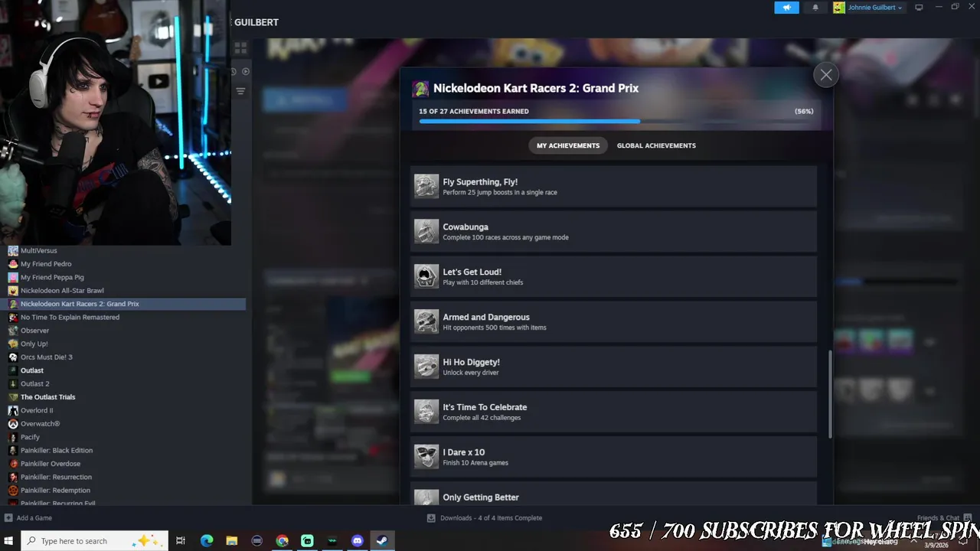Image resolution: width=980 pixels, height=551 pixels.
Task: Click the profile avatar in the title bar
Action: click(839, 8)
